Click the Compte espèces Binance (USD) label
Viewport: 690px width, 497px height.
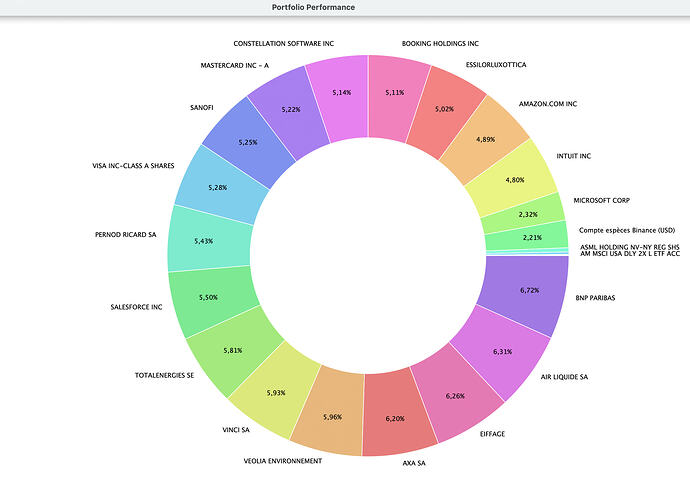pos(627,230)
